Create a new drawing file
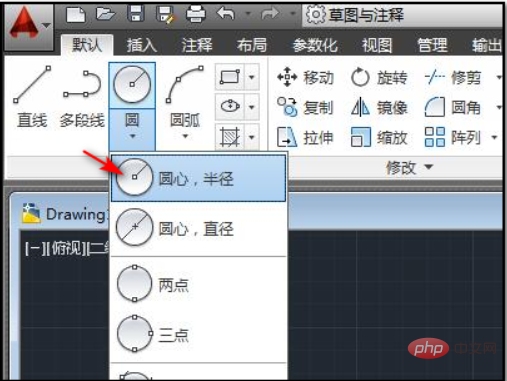The width and height of the screenshot is (507, 381). pyautogui.click(x=76, y=15)
